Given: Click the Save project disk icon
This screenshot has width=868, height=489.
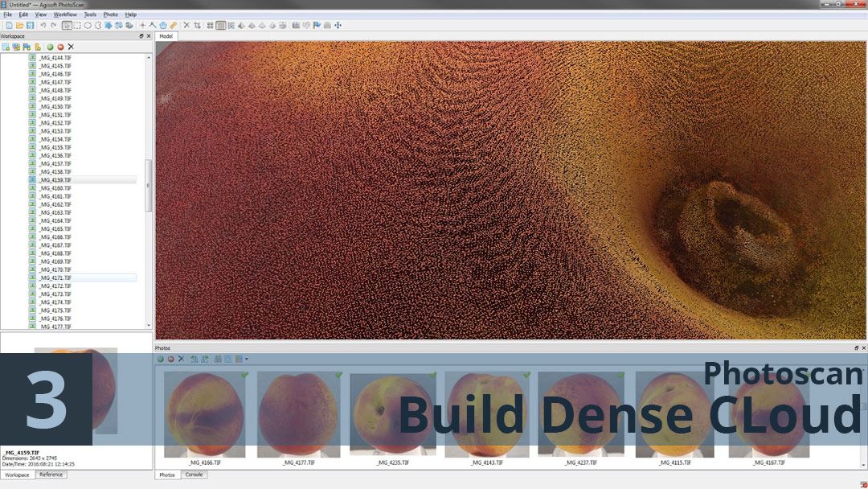Looking at the screenshot, I should click(30, 26).
